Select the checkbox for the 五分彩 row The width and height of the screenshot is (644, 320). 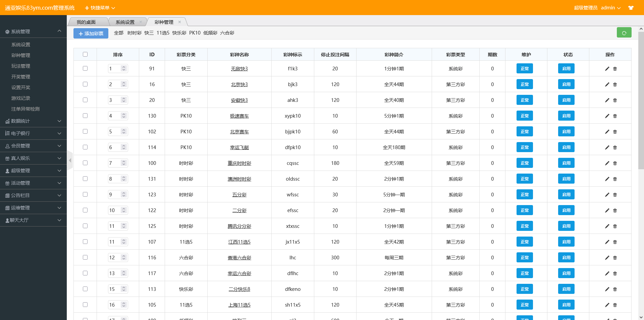coord(85,194)
